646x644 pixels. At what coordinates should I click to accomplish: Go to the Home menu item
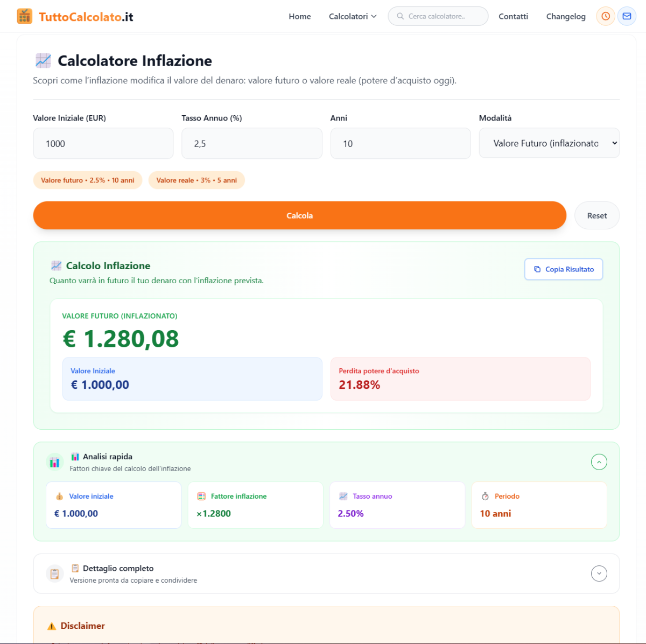click(x=299, y=16)
